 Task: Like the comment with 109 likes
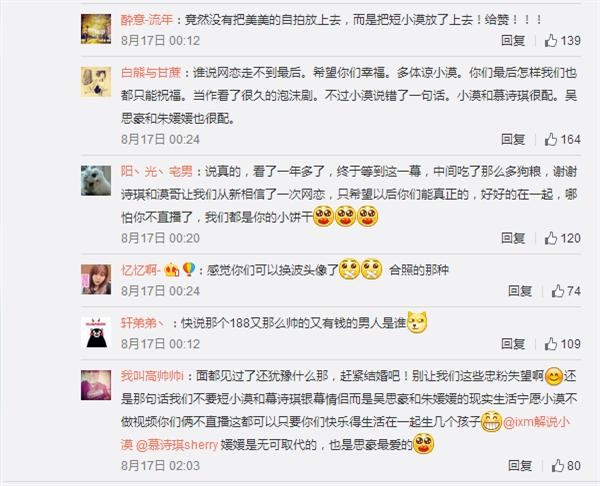coord(562,344)
